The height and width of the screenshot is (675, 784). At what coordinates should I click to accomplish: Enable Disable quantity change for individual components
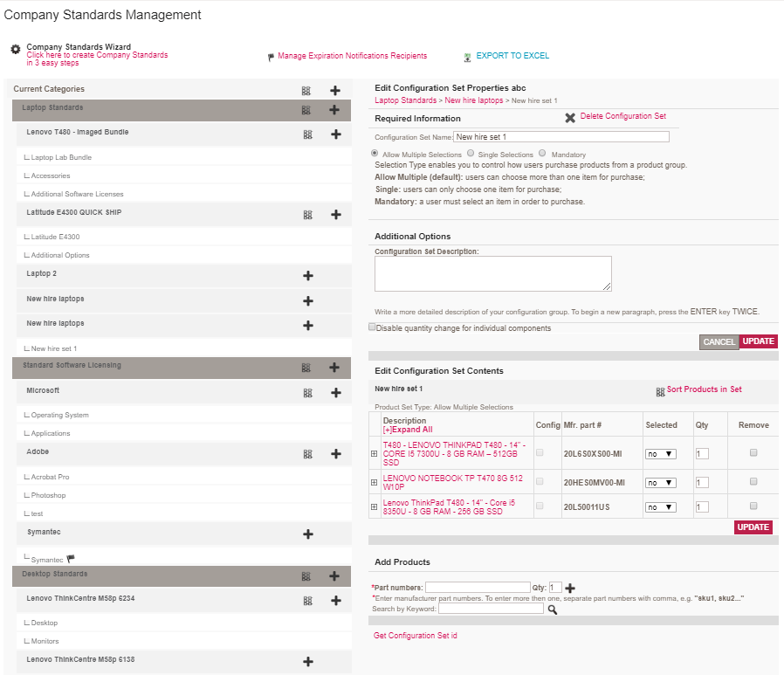pos(372,327)
